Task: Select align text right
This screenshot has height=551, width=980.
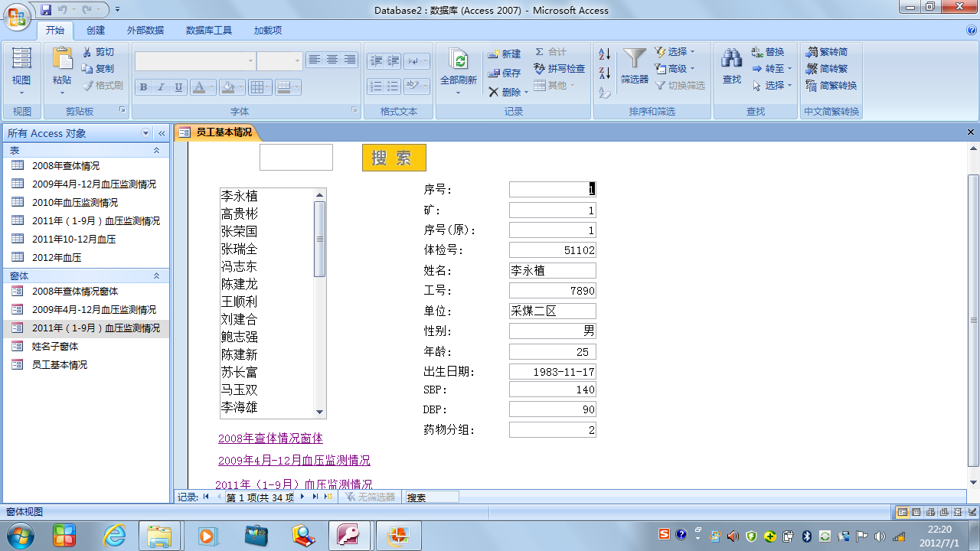Action: click(350, 60)
